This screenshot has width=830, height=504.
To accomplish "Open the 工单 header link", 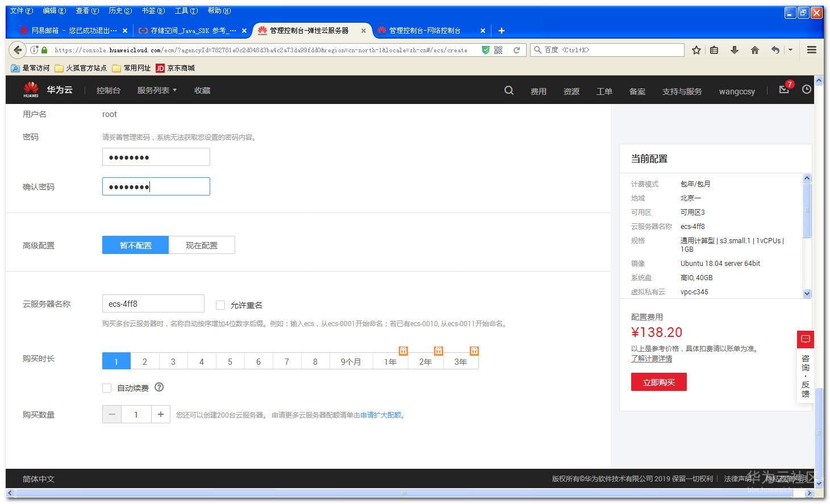I will pyautogui.click(x=604, y=91).
